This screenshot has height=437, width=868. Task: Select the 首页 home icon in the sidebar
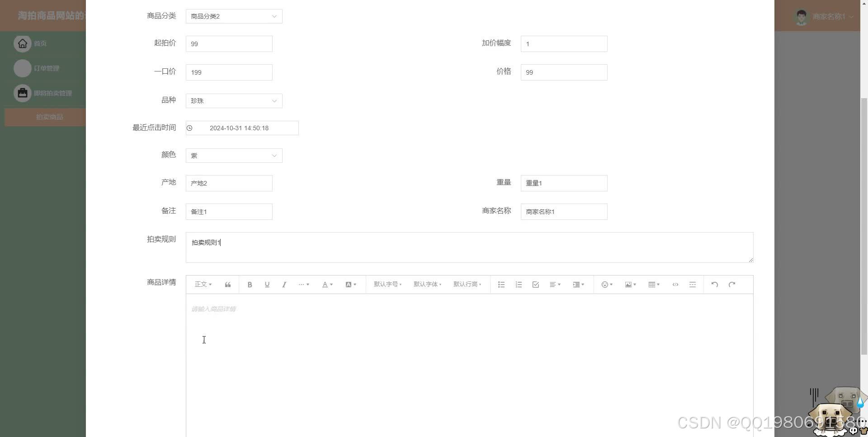[22, 43]
